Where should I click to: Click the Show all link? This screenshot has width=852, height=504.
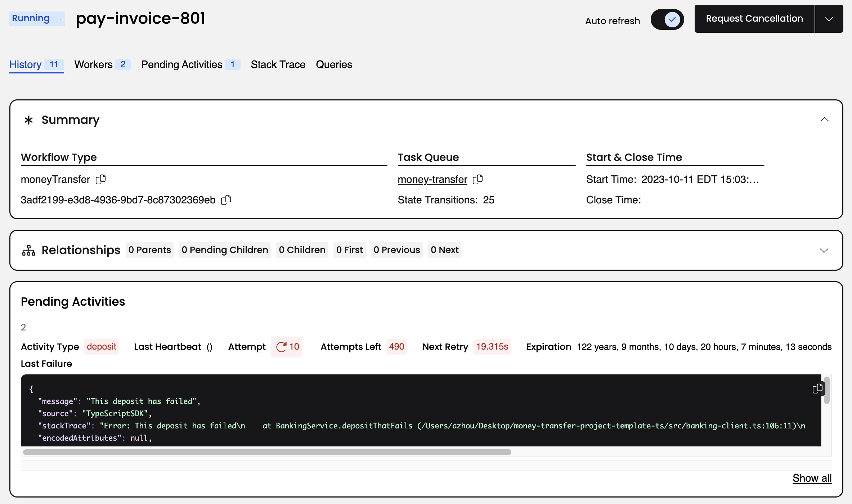click(812, 478)
